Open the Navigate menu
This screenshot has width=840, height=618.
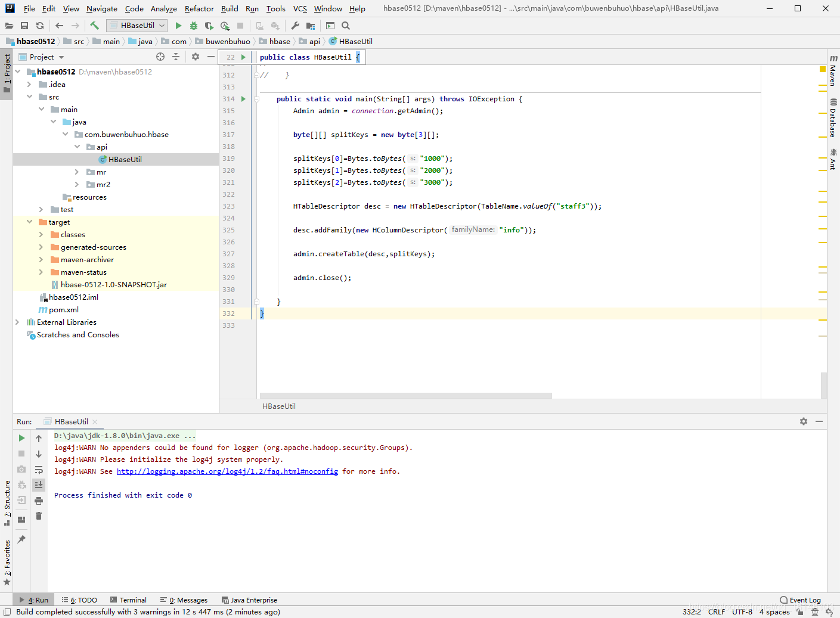tap(102, 9)
